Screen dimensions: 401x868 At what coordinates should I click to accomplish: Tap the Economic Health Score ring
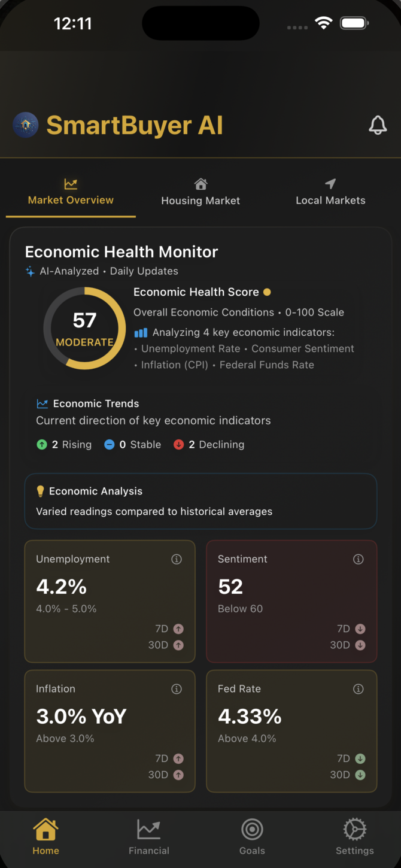(84, 327)
